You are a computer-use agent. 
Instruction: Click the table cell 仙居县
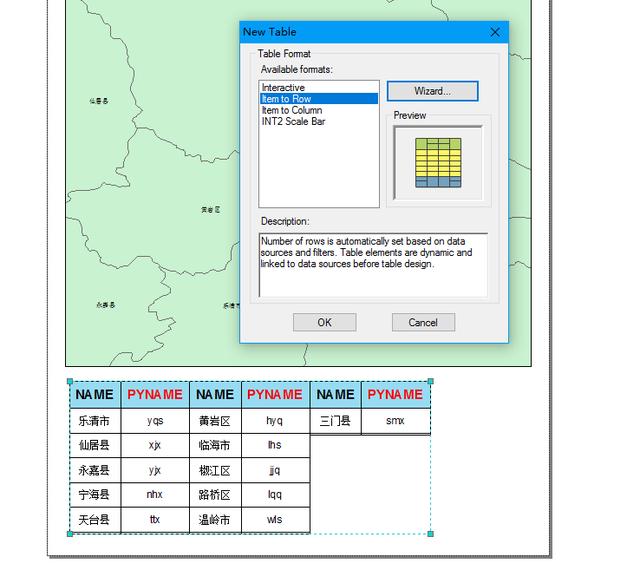click(x=94, y=445)
